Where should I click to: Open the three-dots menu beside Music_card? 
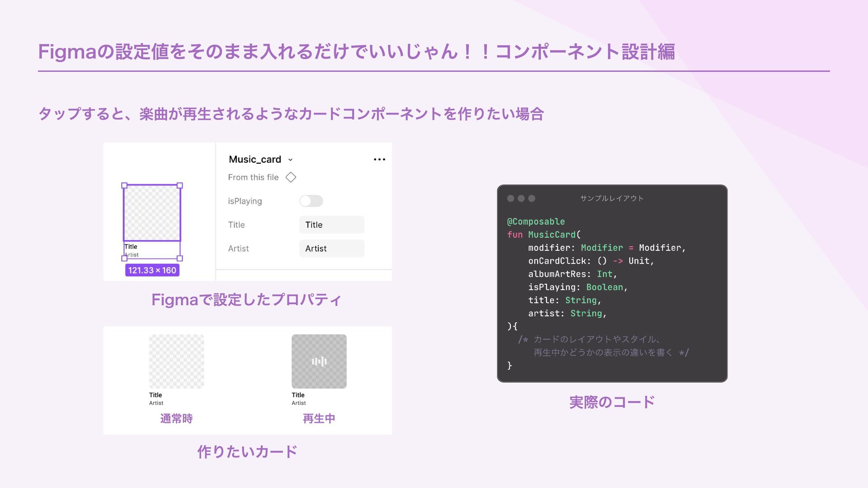click(x=379, y=160)
